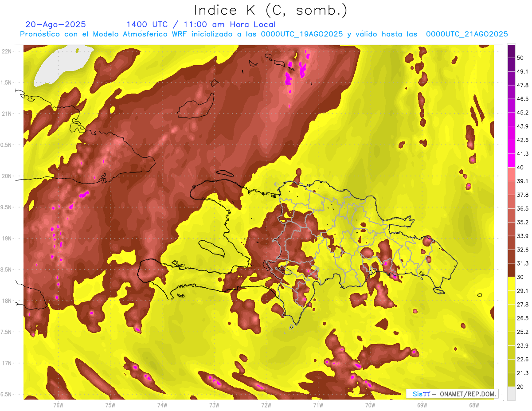
Task: Click the legend value 46.5
Action: coord(523,99)
